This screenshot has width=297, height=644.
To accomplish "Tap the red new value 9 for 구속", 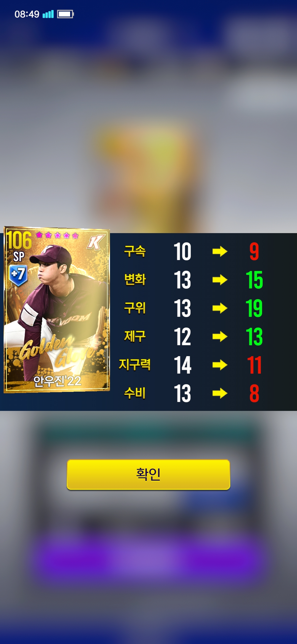I will [x=254, y=251].
